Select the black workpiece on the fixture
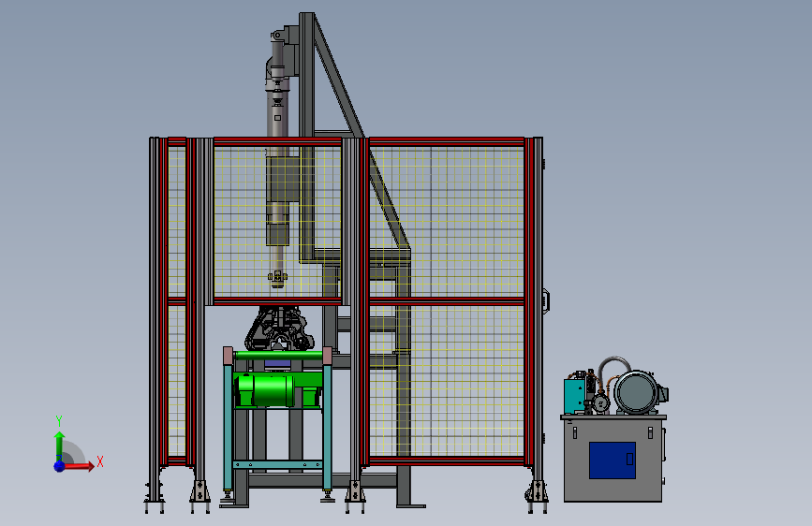 tap(280, 329)
